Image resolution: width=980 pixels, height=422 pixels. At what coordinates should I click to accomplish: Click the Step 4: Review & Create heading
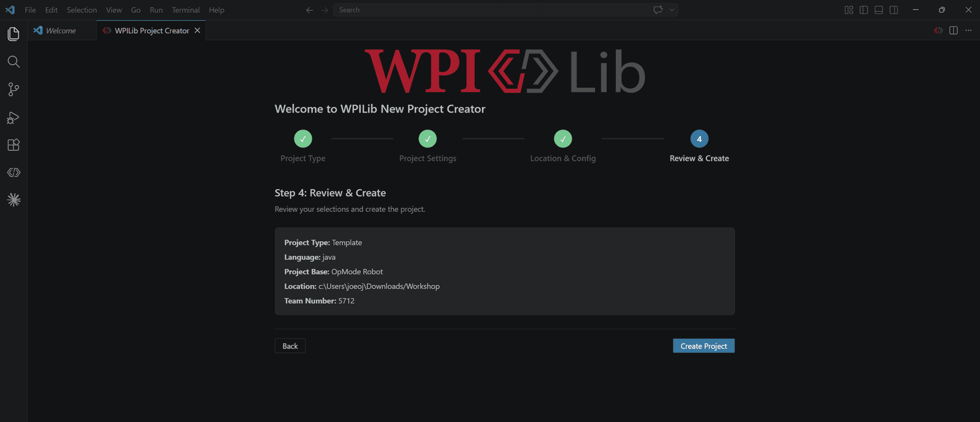point(330,193)
